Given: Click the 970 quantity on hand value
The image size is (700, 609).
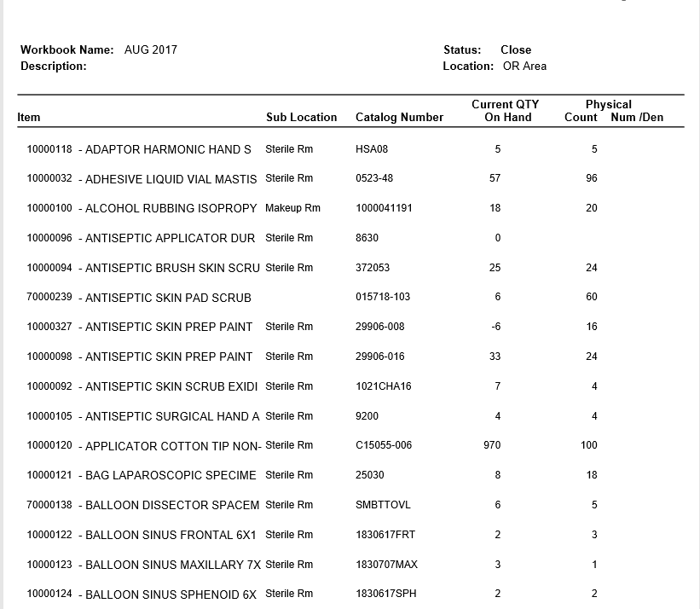Looking at the screenshot, I should click(x=492, y=445).
